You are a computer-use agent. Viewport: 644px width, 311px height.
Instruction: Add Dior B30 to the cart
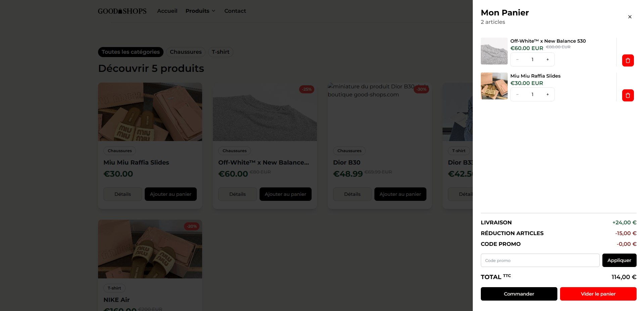pos(400,194)
